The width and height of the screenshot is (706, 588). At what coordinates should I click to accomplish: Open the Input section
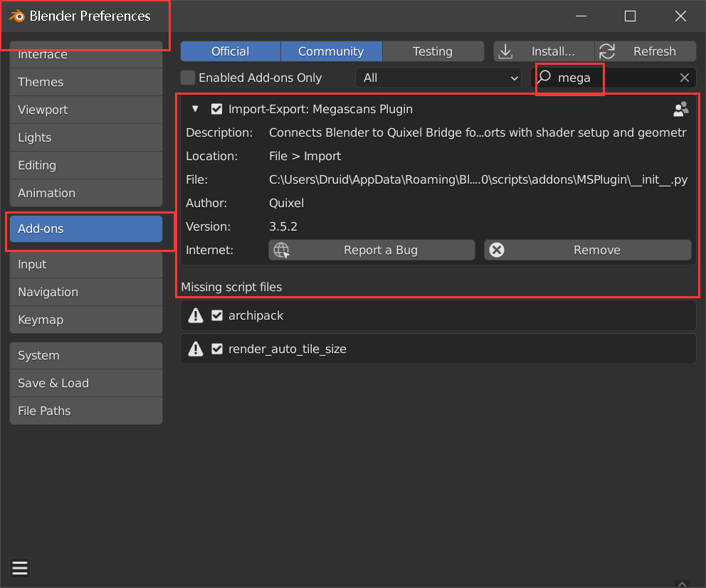(86, 264)
